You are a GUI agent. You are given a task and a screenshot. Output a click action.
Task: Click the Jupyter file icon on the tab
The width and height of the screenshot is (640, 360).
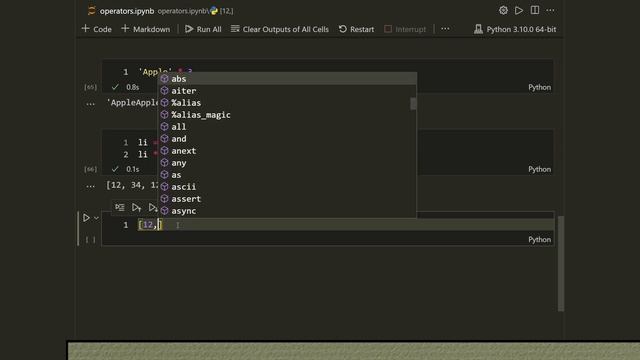click(91, 11)
